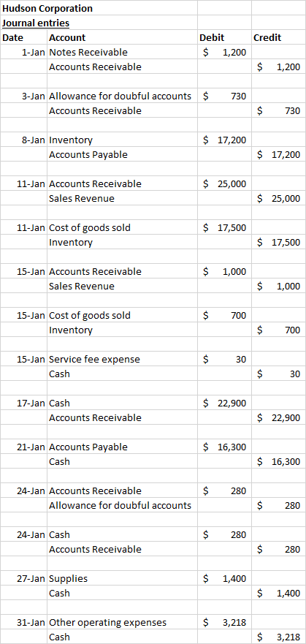This screenshot has width=306, height=644.
Task: Select the Account column header
Action: tap(122, 38)
